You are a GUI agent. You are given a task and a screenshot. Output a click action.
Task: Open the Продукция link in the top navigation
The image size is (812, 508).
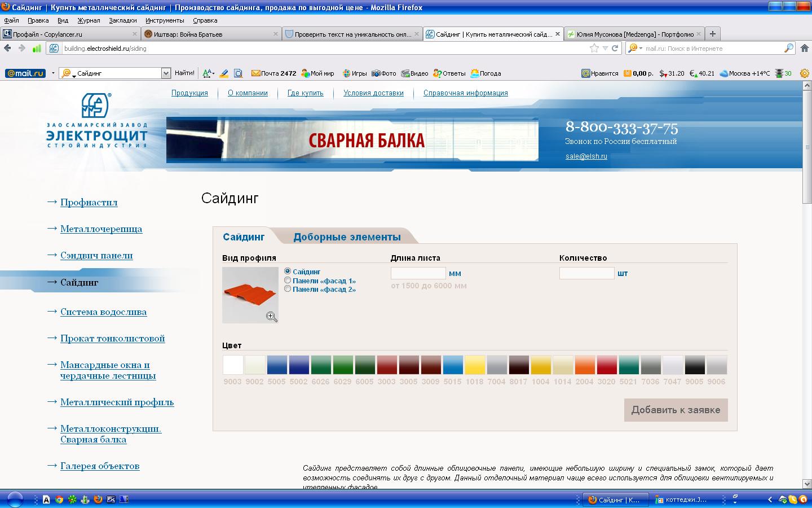pos(189,93)
